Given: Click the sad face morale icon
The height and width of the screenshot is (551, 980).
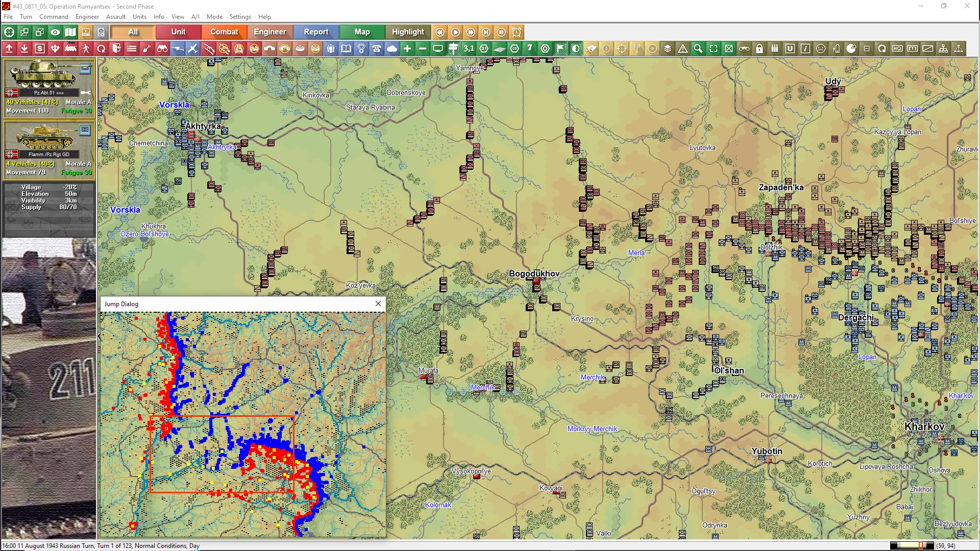Looking at the screenshot, I should tap(821, 49).
